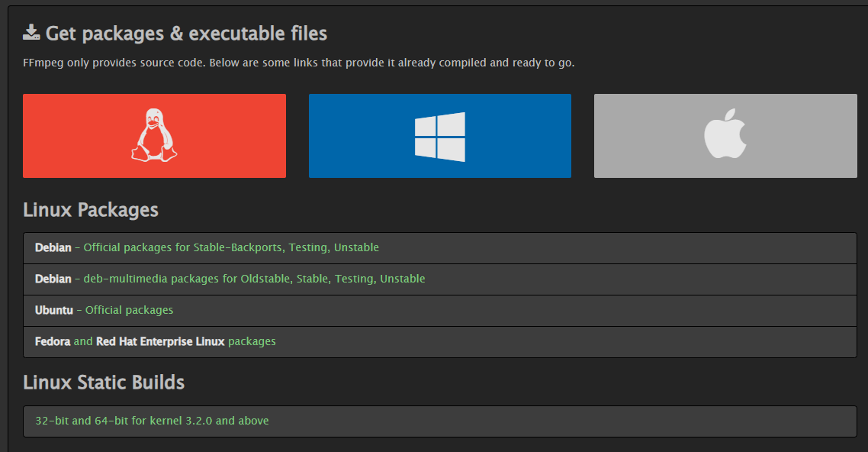The height and width of the screenshot is (452, 868).
Task: Click the download icon beside the heading
Action: [x=31, y=32]
